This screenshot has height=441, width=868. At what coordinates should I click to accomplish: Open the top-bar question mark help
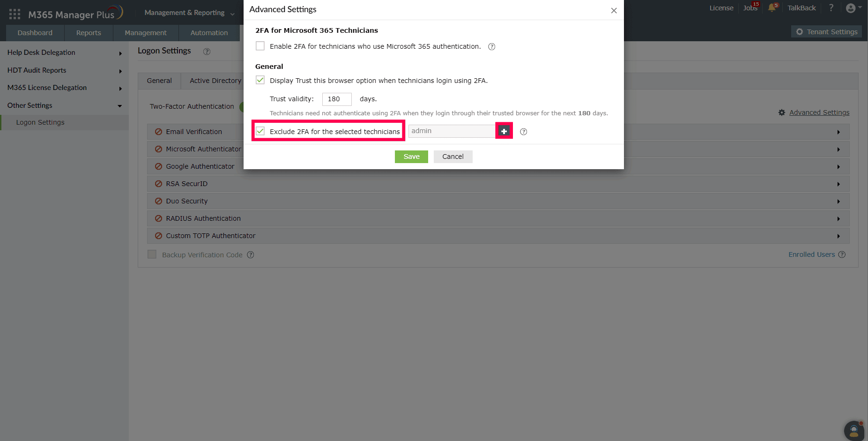pyautogui.click(x=831, y=8)
